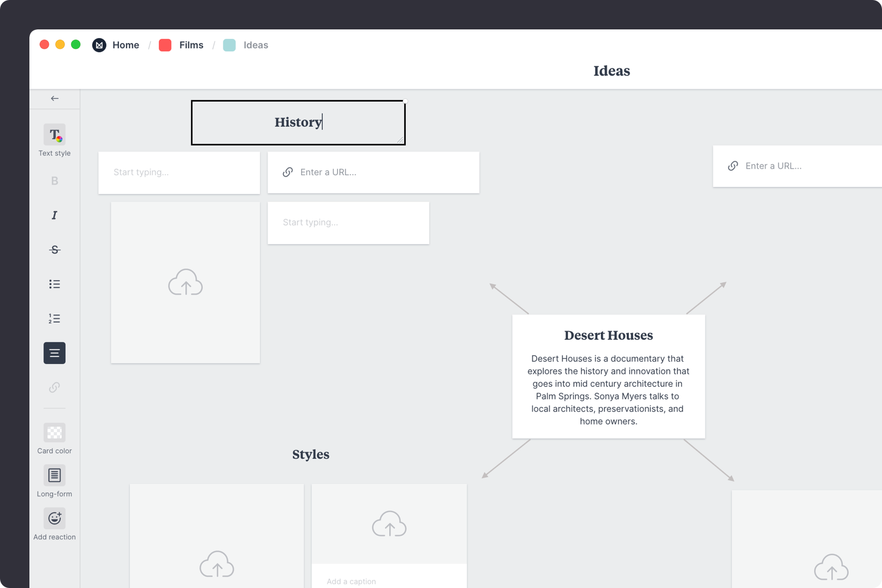Click the Styles heading
Screen dimensions: 882x588
tap(310, 455)
